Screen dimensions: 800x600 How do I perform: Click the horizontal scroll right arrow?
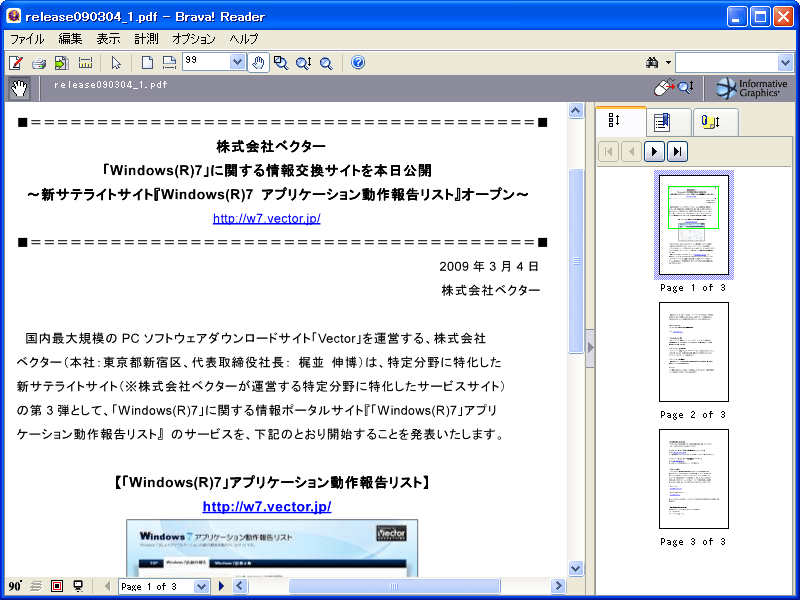pos(558,586)
